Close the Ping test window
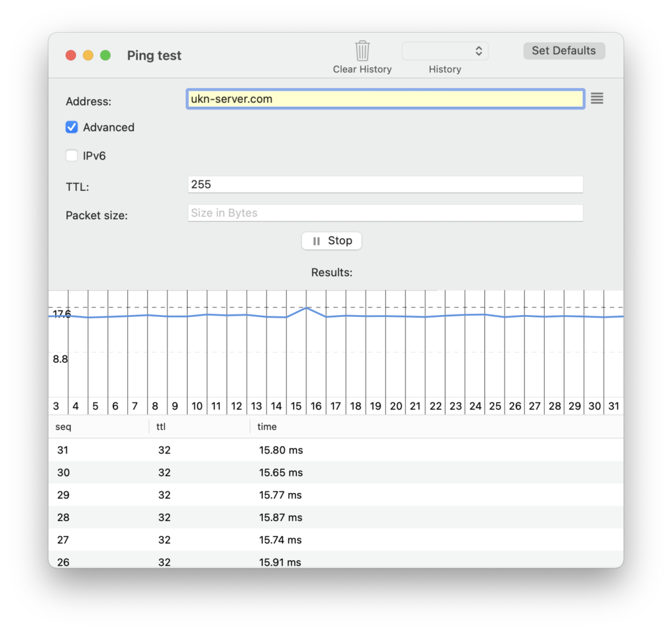Viewport: 672px width, 632px height. coord(71,55)
